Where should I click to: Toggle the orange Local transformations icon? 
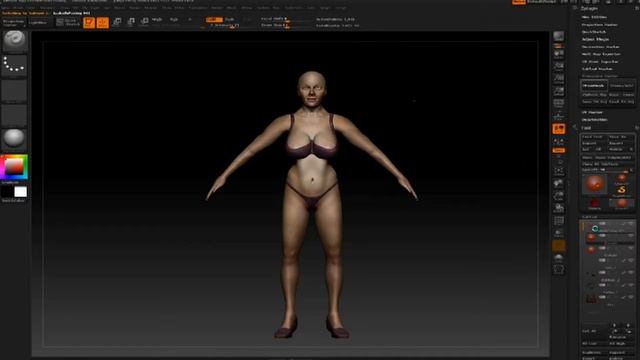[559, 129]
